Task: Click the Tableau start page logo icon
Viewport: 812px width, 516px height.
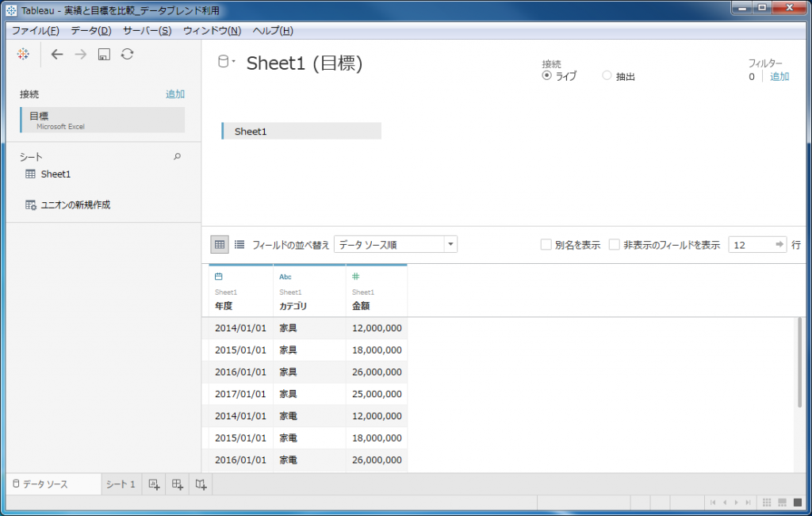Action: click(23, 54)
